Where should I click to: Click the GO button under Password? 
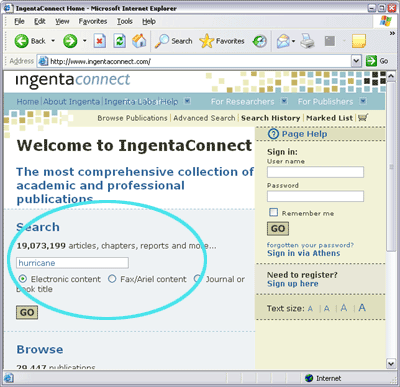278,228
